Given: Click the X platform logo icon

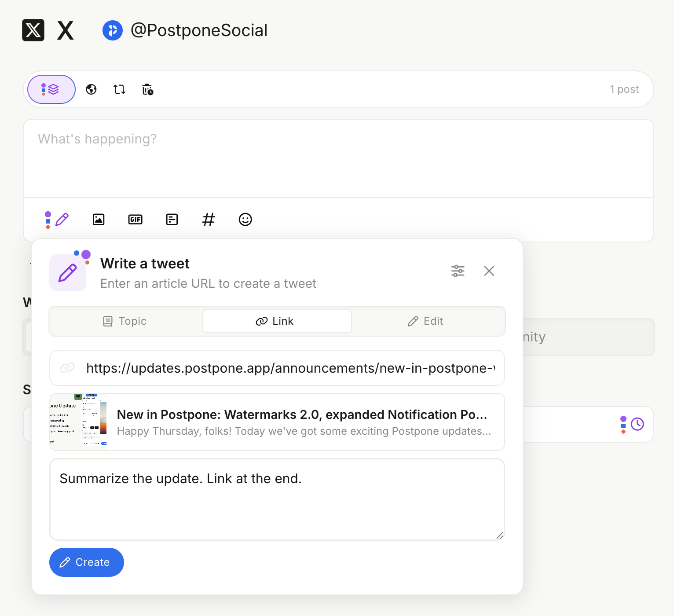Looking at the screenshot, I should (33, 30).
